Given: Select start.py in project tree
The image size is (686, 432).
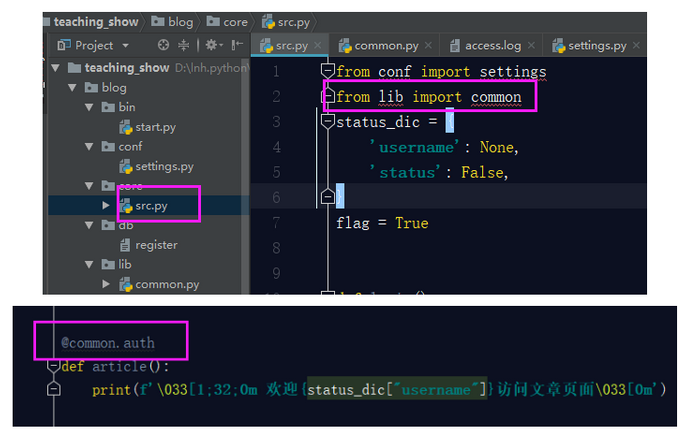Looking at the screenshot, I should (155, 127).
